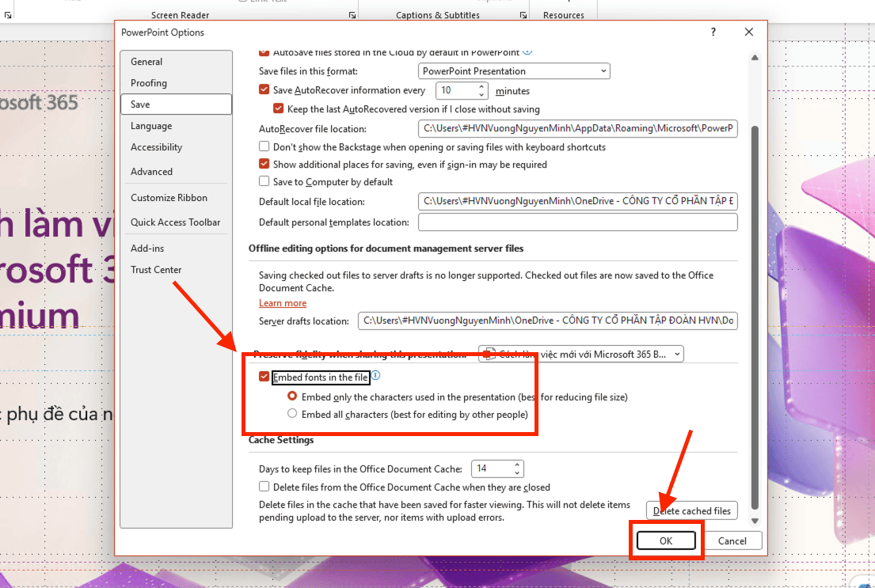The width and height of the screenshot is (875, 588).
Task: Toggle Show additional places for saving checkbox
Action: [264, 164]
